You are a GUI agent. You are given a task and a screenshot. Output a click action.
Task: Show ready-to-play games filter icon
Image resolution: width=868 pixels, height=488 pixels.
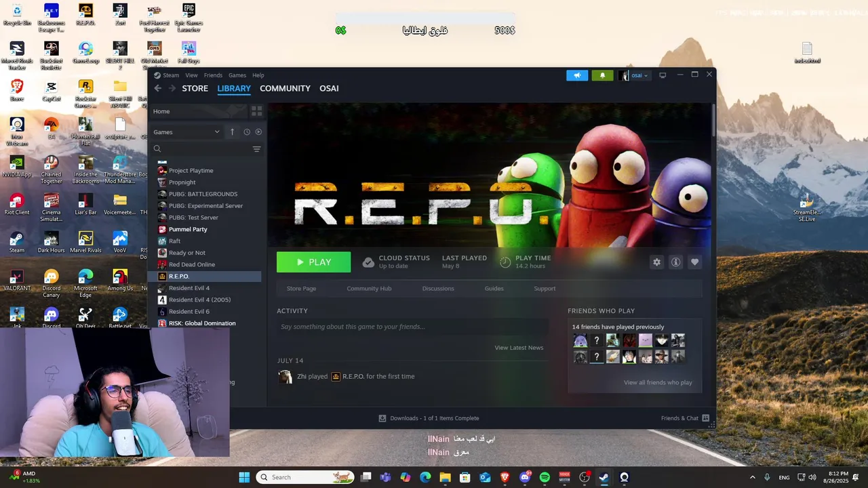click(x=258, y=132)
